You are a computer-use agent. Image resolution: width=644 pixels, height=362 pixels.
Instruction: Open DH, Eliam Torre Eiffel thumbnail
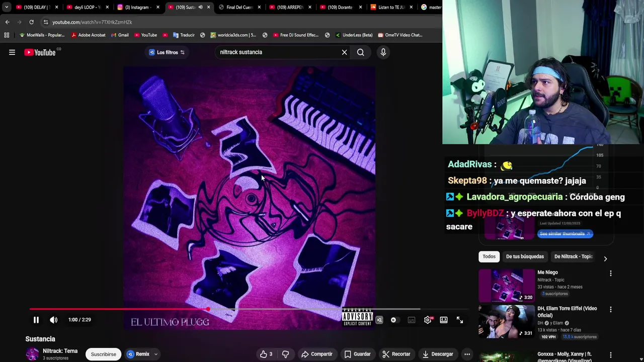pyautogui.click(x=507, y=321)
